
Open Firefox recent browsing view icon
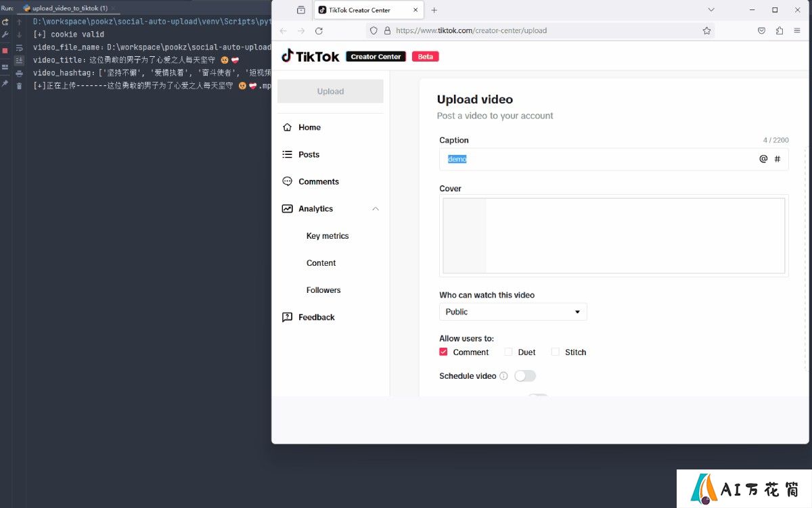pyautogui.click(x=301, y=10)
